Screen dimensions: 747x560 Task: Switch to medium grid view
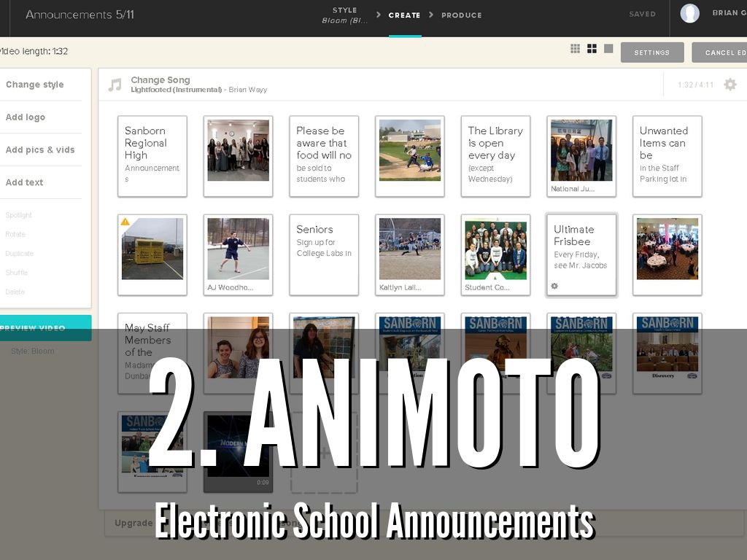[x=592, y=49]
